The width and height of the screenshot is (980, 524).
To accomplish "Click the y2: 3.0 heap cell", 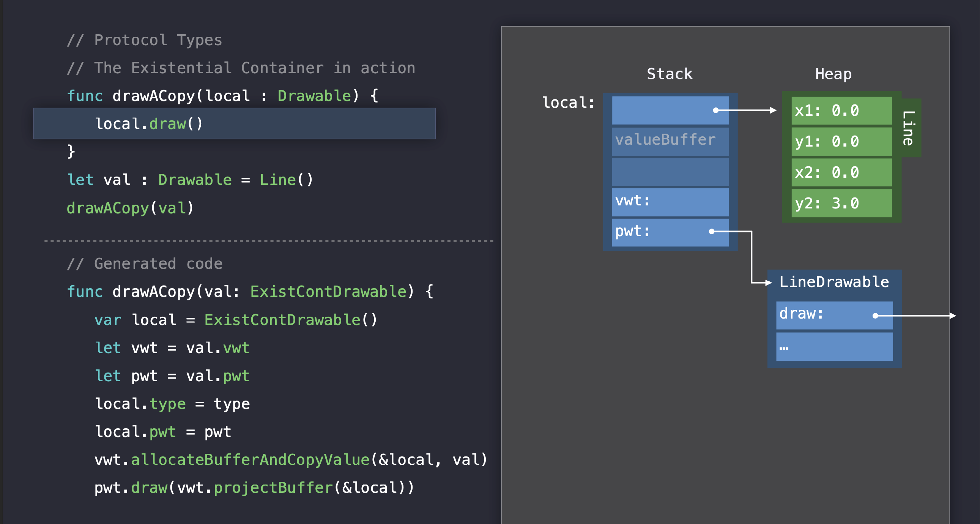I will point(841,203).
